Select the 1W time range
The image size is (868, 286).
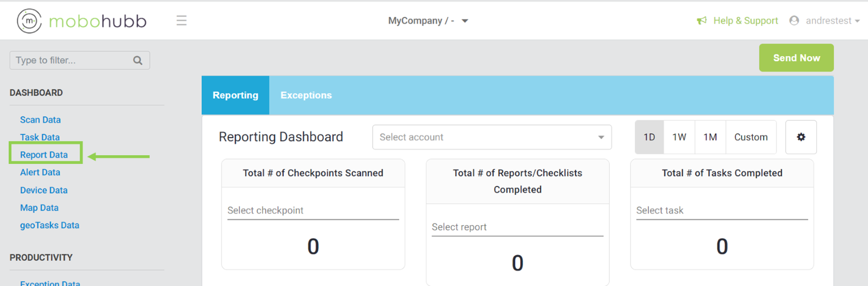[679, 137]
